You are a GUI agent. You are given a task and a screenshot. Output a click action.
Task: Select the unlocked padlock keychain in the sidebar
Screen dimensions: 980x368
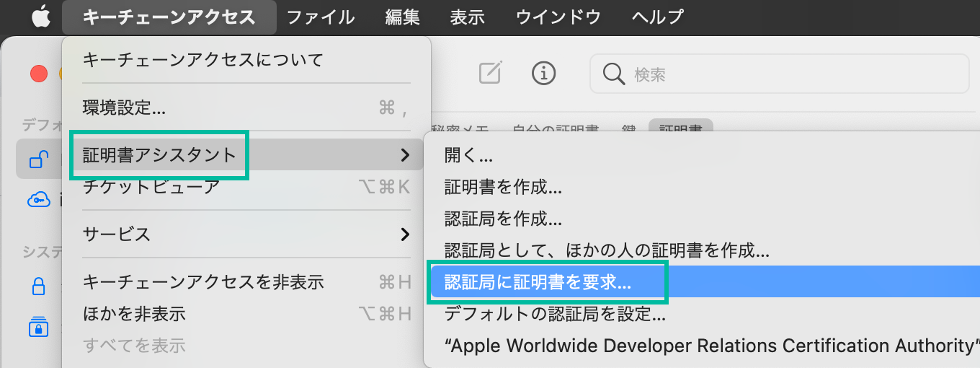tap(40, 159)
